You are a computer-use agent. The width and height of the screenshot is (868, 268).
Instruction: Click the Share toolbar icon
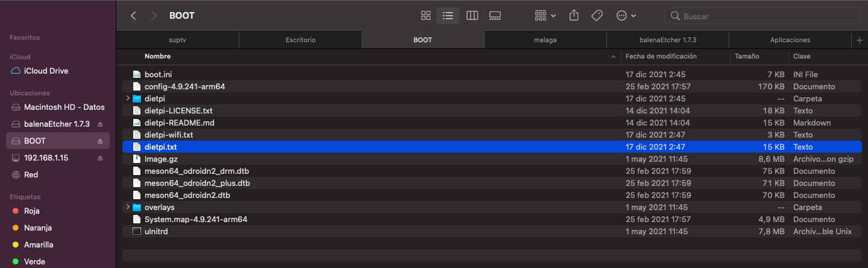[574, 16]
